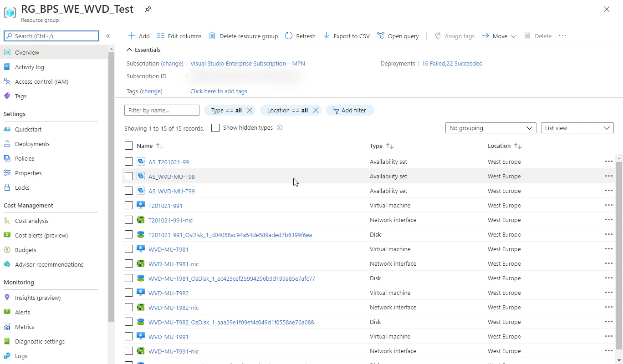Open Deployments in the sidebar
The image size is (623, 364).
[x=32, y=144]
